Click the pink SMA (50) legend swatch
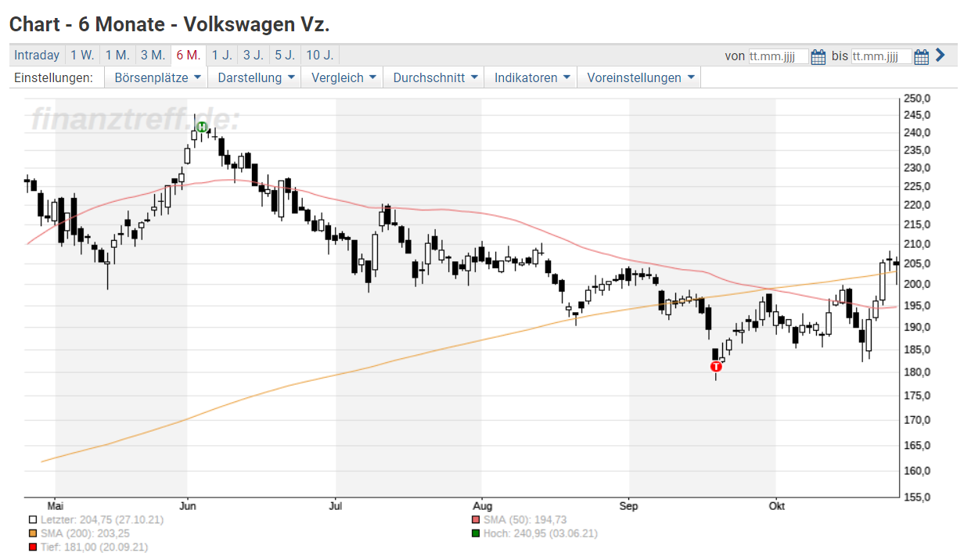This screenshot has width=964, height=560. click(476, 519)
